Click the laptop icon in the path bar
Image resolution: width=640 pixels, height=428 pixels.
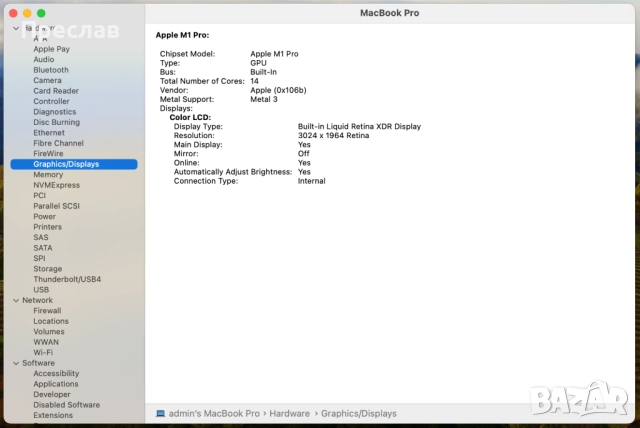click(160, 414)
